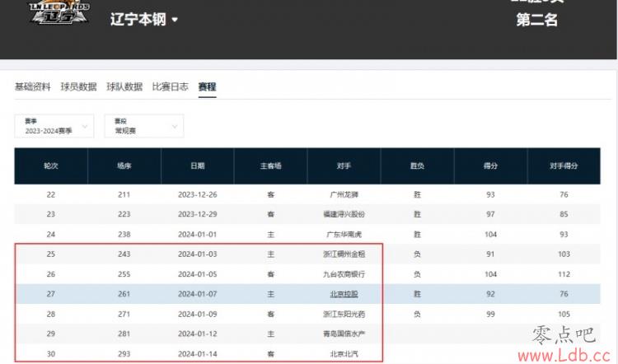The width and height of the screenshot is (618, 364).
Task: Click the 主客场 column header
Action: (271, 166)
